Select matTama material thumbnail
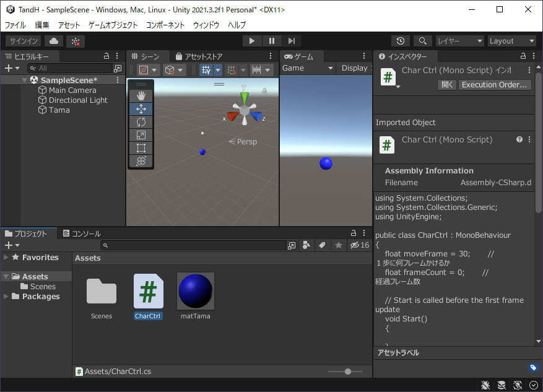The width and height of the screenshot is (543, 392). pos(195,291)
